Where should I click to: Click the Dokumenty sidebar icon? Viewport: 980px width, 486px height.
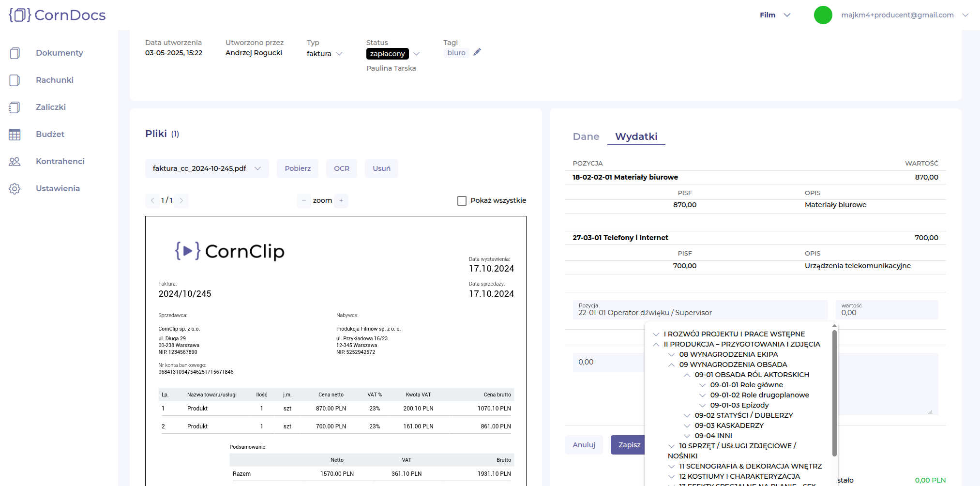[15, 53]
